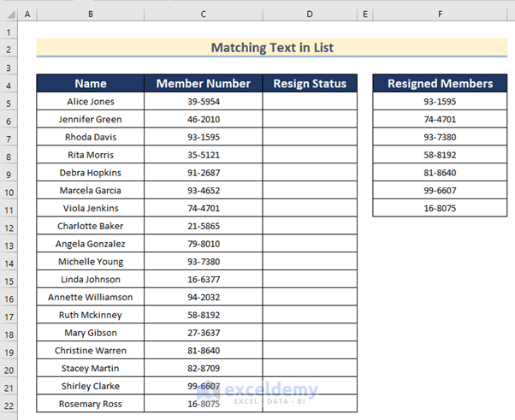This screenshot has height=420, width=515.
Task: Select the cell 'Marcela Garcia'
Action: tap(91, 190)
